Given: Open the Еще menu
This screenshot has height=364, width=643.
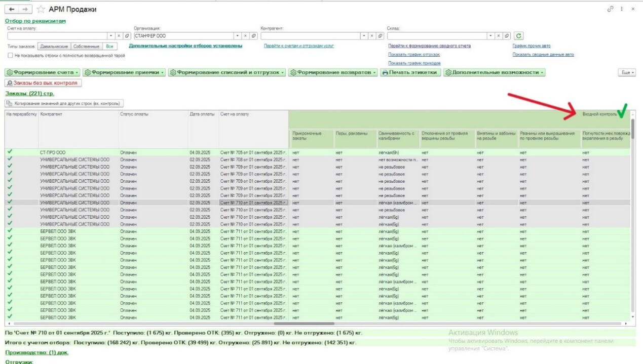Looking at the screenshot, I should click(626, 72).
